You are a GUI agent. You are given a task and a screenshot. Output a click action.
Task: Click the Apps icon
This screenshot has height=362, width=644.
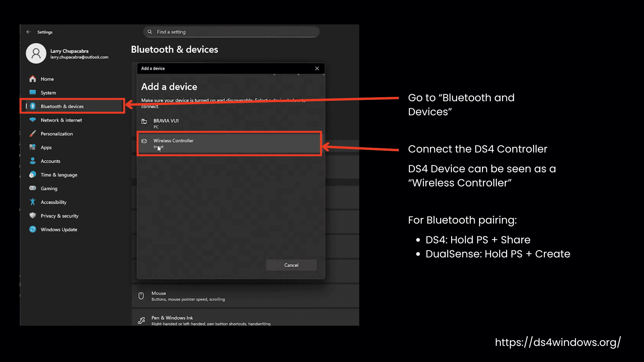click(x=33, y=147)
